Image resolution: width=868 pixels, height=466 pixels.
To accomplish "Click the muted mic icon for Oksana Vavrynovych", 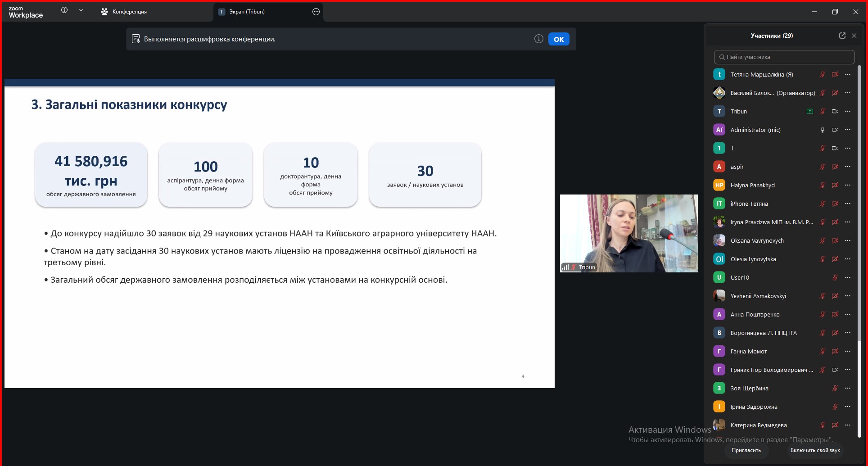I will click(x=823, y=240).
